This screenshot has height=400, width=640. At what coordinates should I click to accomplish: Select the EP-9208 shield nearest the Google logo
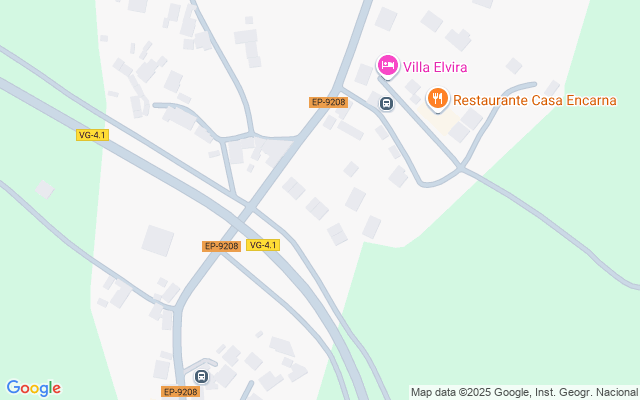(x=180, y=392)
